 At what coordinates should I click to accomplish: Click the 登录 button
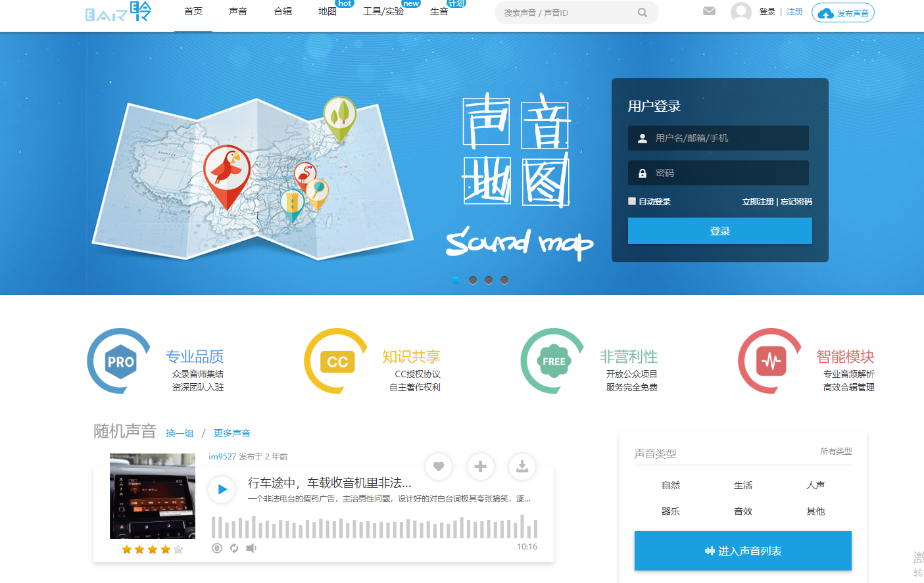coord(719,231)
